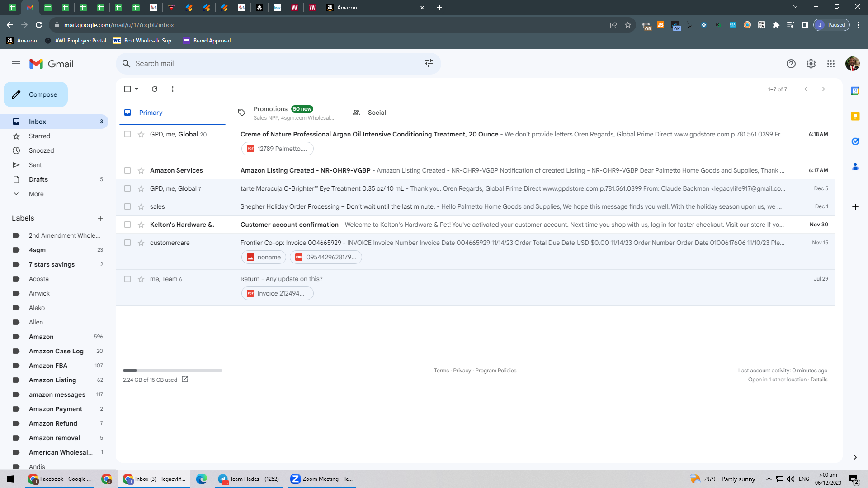Open Google Calendar side panel icon
Screen dimensions: 868x488
click(855, 91)
